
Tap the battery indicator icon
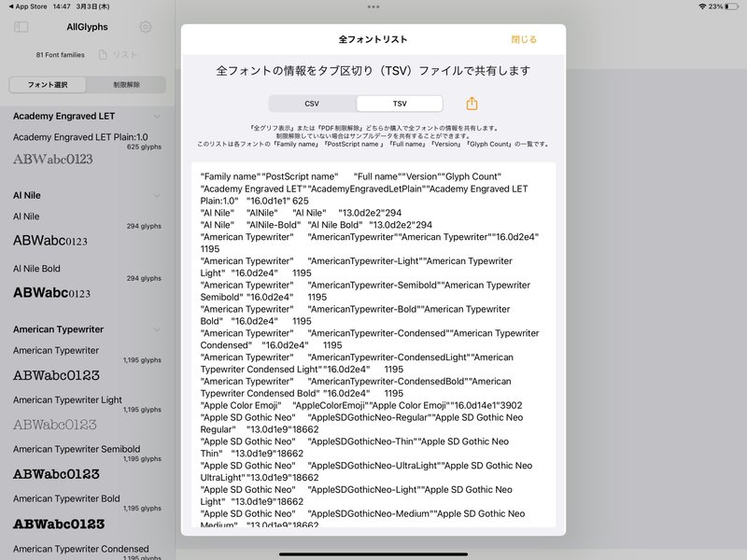[732, 7]
